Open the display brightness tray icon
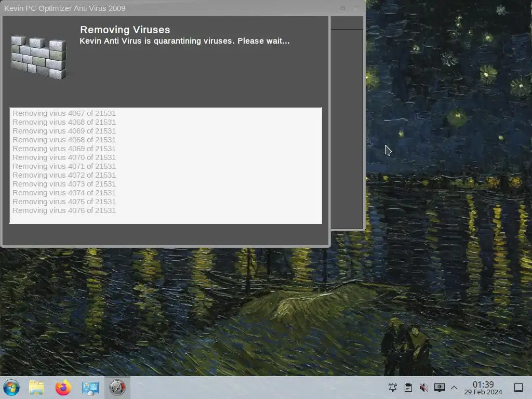Screen dimensions: 532x399 440,388
